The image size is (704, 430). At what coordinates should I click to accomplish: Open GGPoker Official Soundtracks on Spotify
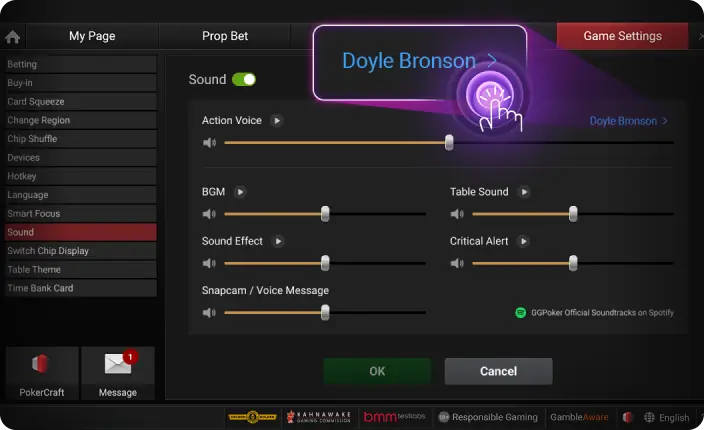click(602, 312)
